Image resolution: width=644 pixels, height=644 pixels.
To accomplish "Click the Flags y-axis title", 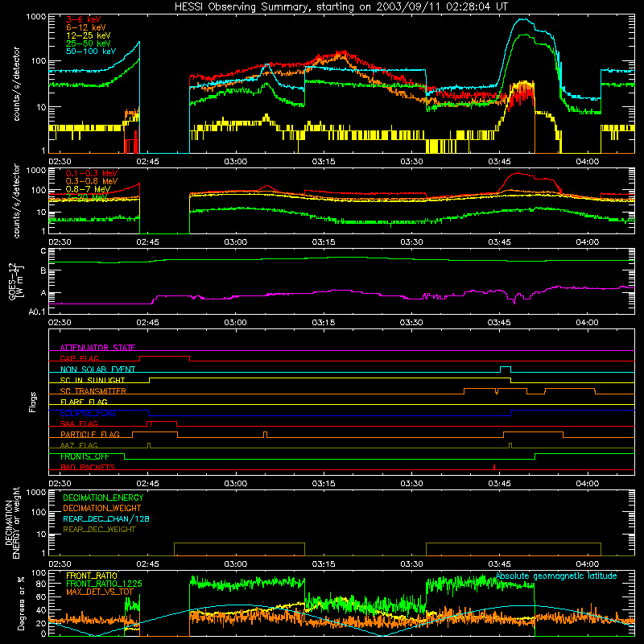I will click(x=33, y=402).
